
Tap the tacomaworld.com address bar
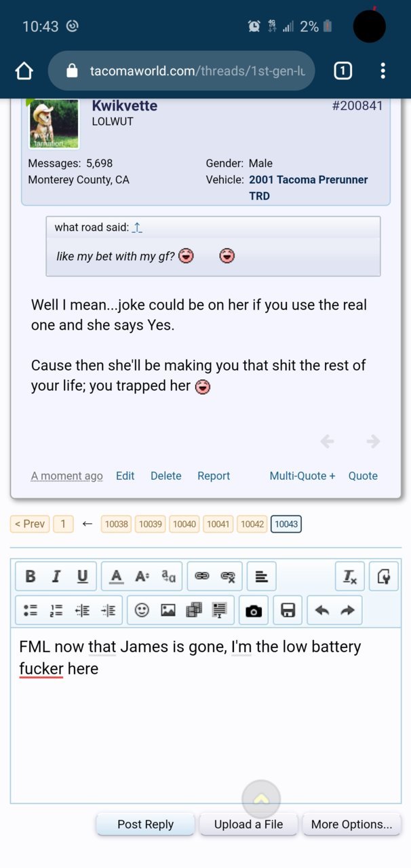[182, 71]
